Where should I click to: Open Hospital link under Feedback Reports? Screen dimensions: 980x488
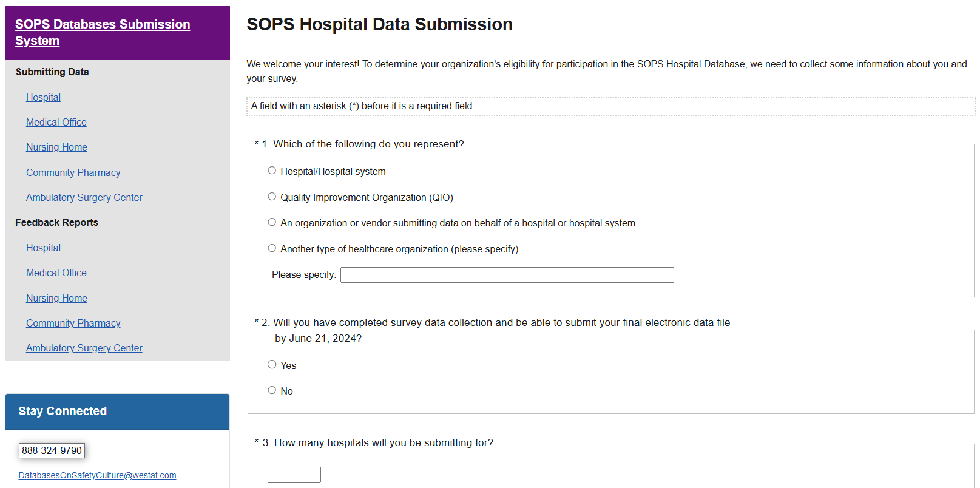click(43, 248)
